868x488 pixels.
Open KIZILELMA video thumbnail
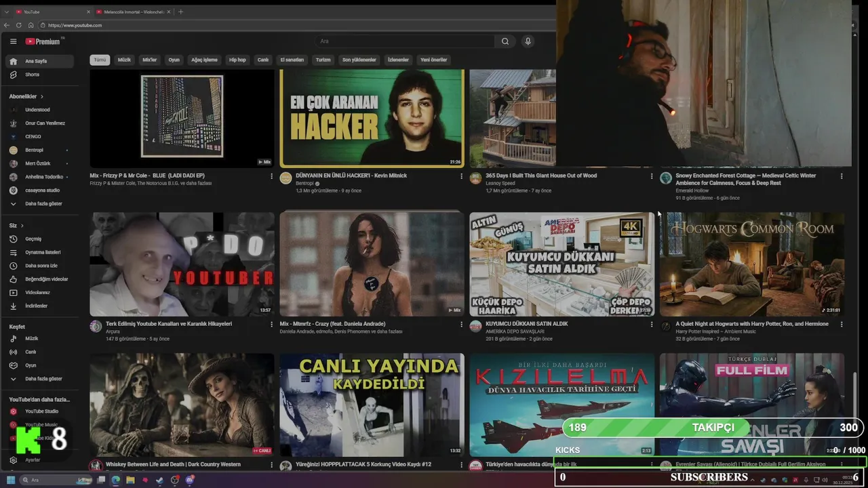561,405
